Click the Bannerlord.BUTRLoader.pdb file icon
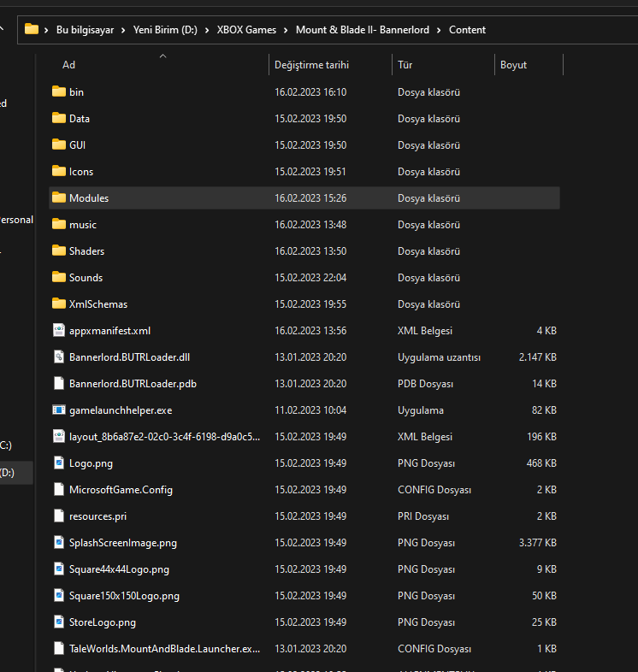638x672 pixels. [59, 384]
